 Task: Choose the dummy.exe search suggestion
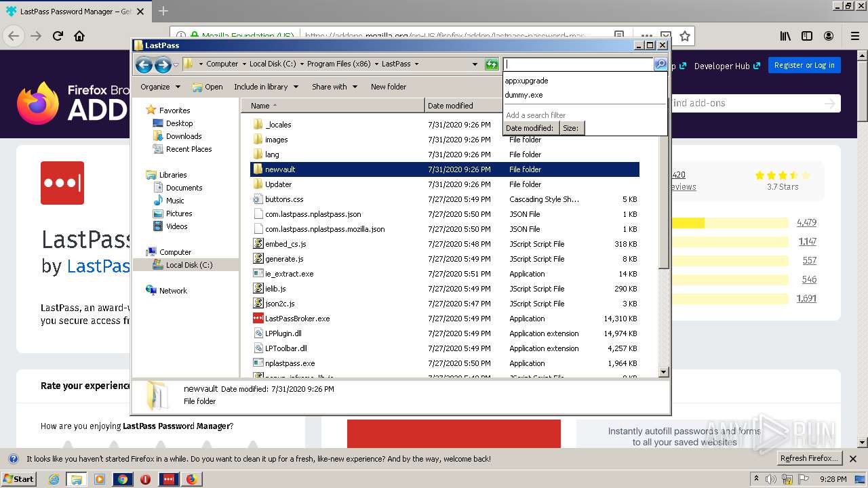point(524,95)
